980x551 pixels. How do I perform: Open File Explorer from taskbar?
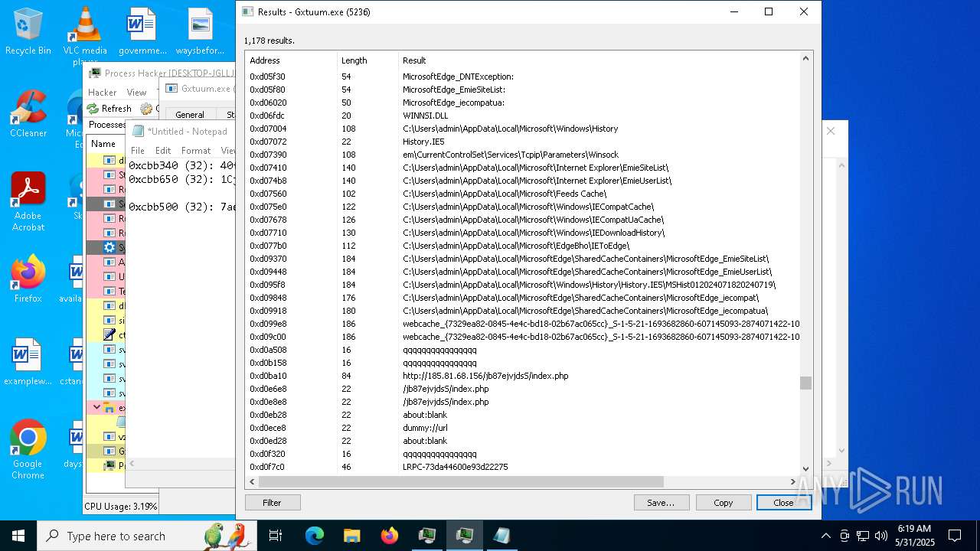(x=351, y=536)
